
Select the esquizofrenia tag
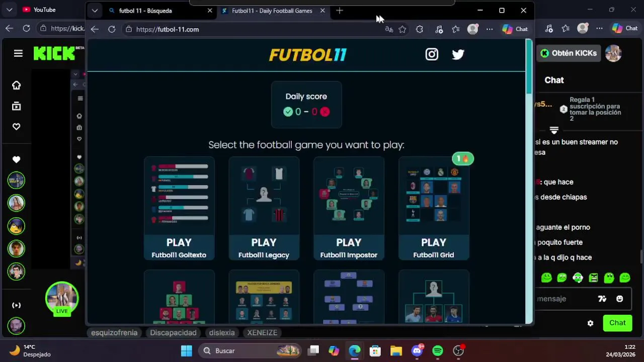(x=114, y=333)
